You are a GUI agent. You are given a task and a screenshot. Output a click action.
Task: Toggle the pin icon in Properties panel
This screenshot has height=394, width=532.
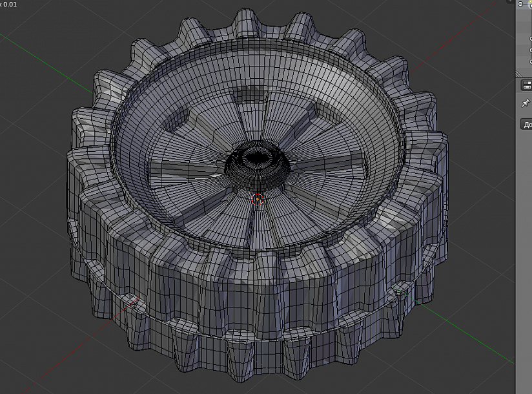point(526,103)
